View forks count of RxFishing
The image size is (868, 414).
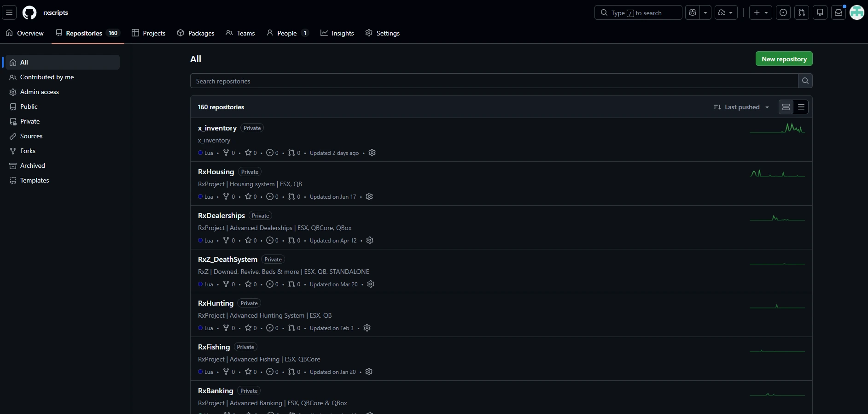point(229,372)
